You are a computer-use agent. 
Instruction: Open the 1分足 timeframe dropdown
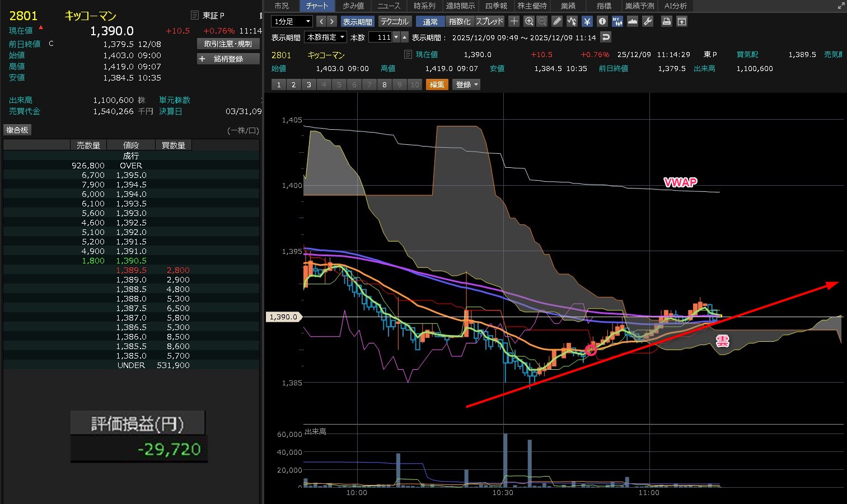coord(291,21)
